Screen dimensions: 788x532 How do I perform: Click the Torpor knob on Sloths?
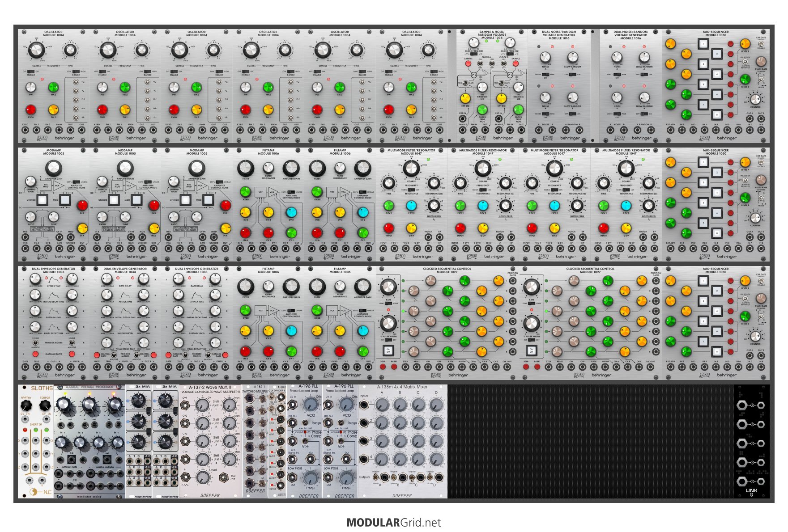(45, 405)
